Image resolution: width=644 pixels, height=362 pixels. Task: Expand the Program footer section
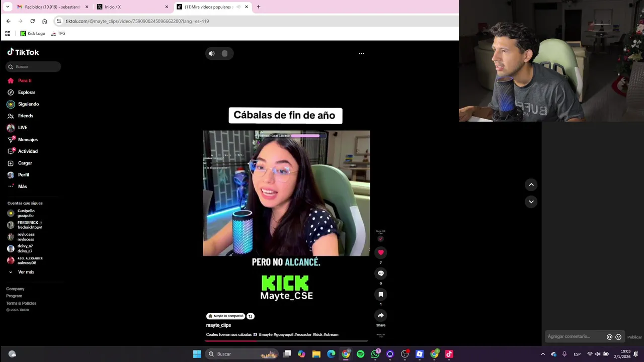pyautogui.click(x=14, y=296)
